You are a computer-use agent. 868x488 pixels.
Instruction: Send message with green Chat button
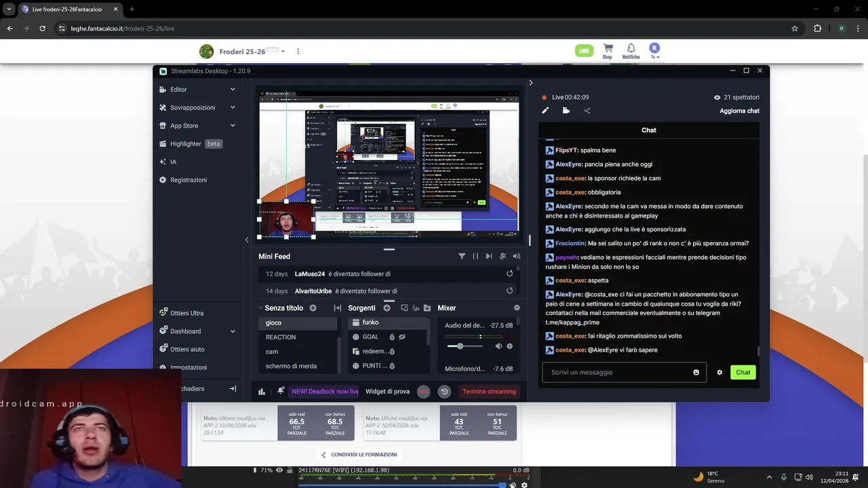[x=743, y=372]
